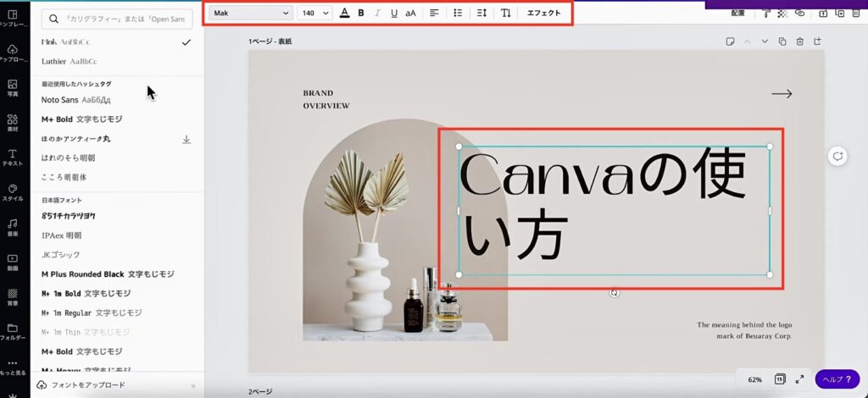This screenshot has height=398, width=868.
Task: Select the Mak font in the list
Action: [x=117, y=42]
